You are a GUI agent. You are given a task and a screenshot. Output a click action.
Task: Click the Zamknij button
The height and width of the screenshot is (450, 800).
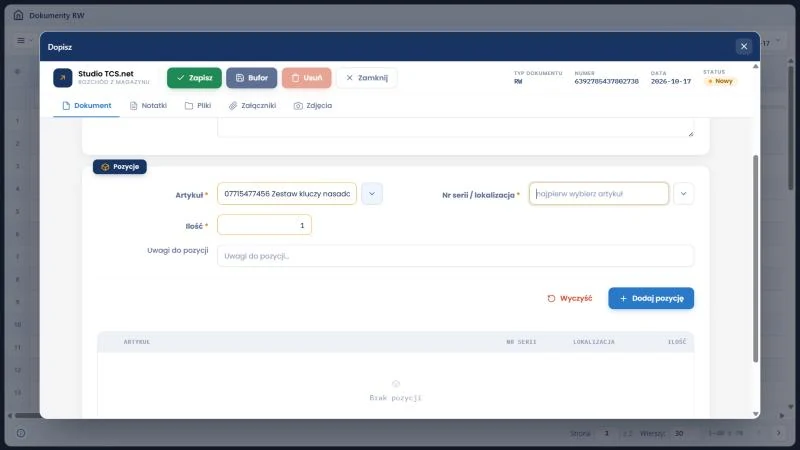(x=367, y=78)
